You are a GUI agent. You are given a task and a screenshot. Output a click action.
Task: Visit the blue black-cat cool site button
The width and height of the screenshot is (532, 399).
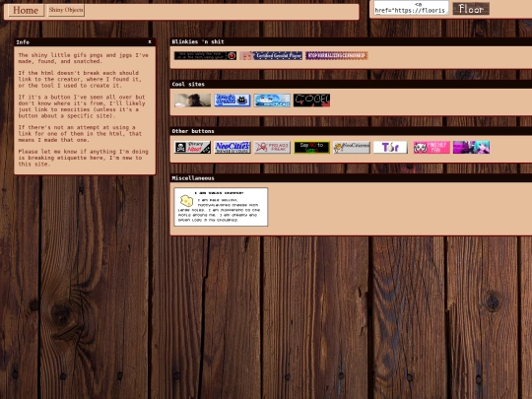point(233,100)
